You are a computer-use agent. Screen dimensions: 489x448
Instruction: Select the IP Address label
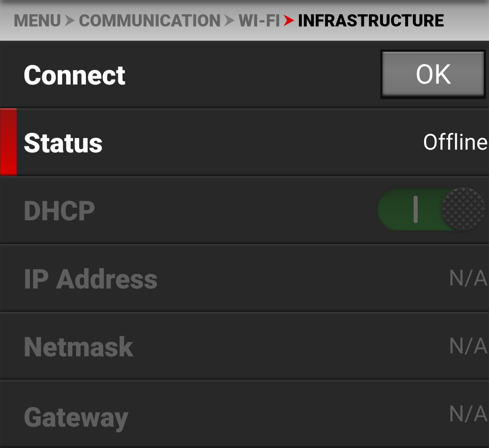point(91,279)
